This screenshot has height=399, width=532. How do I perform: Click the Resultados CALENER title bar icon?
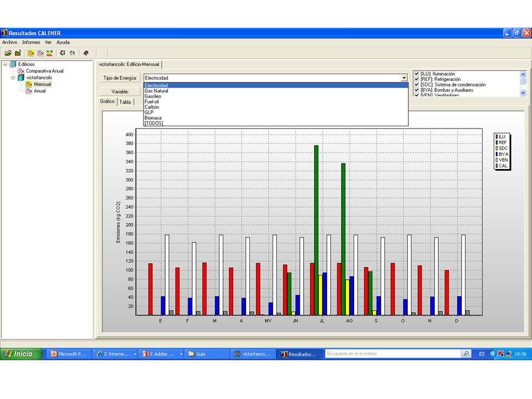coord(4,33)
